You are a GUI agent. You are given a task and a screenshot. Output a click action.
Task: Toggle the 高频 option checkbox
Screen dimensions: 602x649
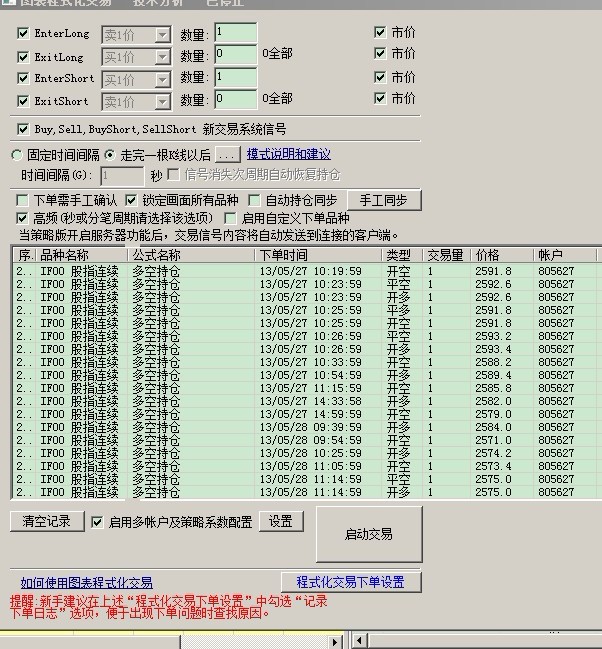(x=22, y=218)
